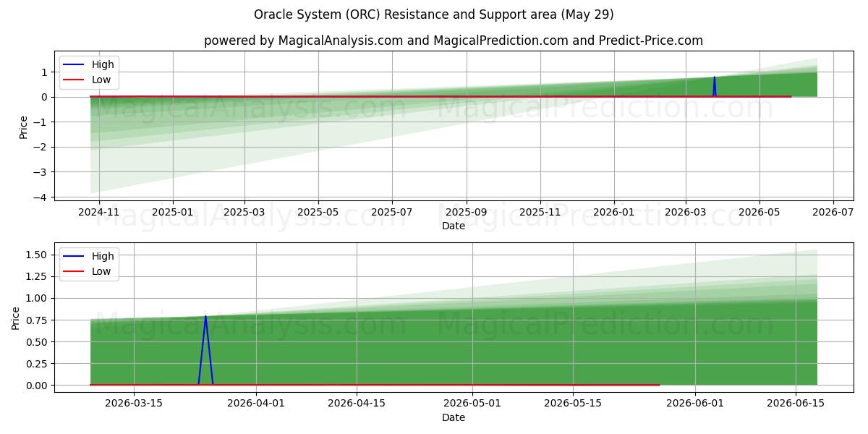Click the '−4' y-axis label in the top chart
The height and width of the screenshot is (434, 868).
tap(41, 197)
